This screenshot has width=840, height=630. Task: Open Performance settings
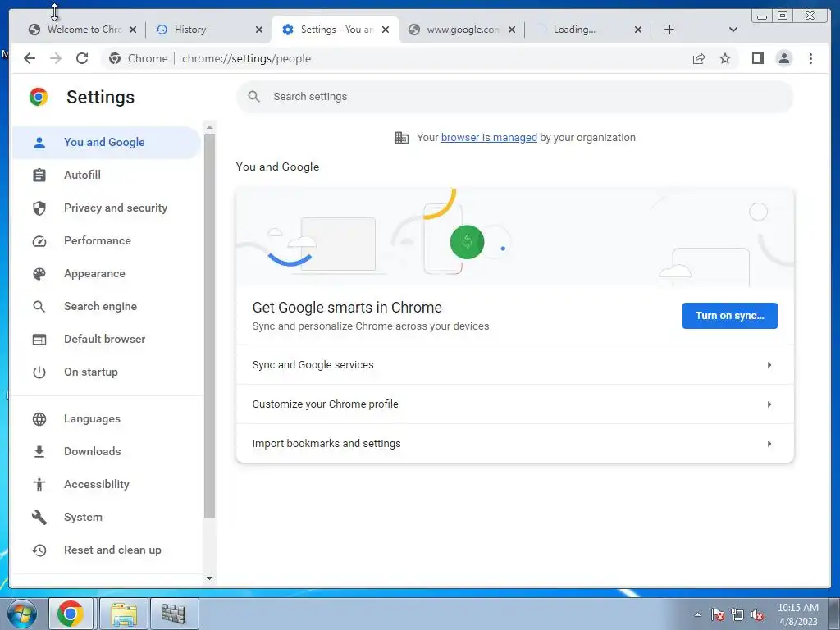coord(106,240)
